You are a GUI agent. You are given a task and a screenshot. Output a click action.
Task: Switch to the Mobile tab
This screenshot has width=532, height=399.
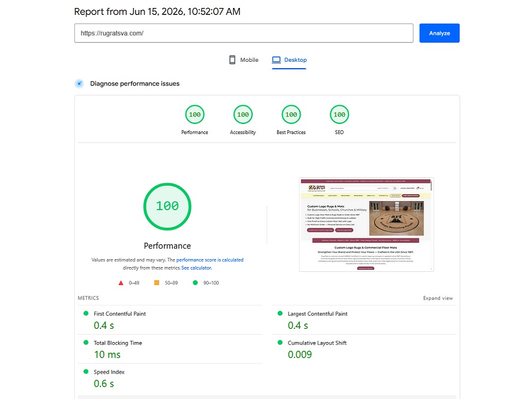(244, 60)
